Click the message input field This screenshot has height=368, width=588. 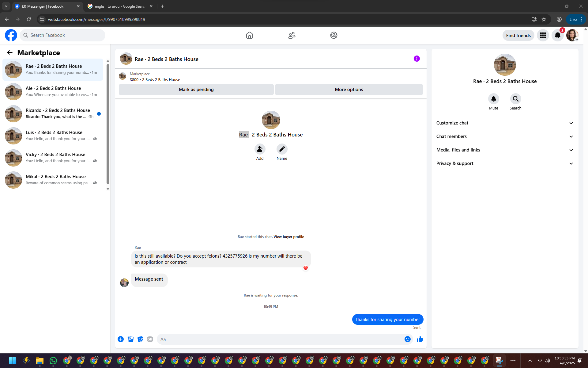point(280,339)
